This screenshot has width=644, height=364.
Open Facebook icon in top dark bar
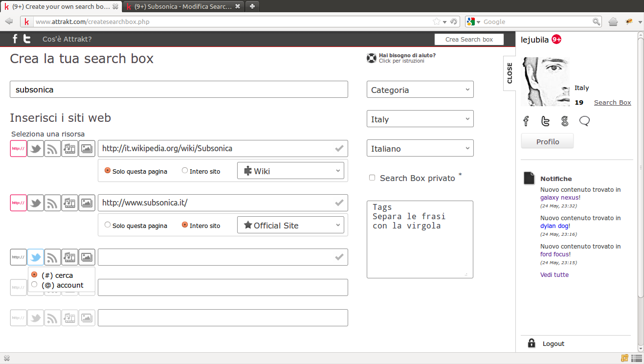click(15, 39)
